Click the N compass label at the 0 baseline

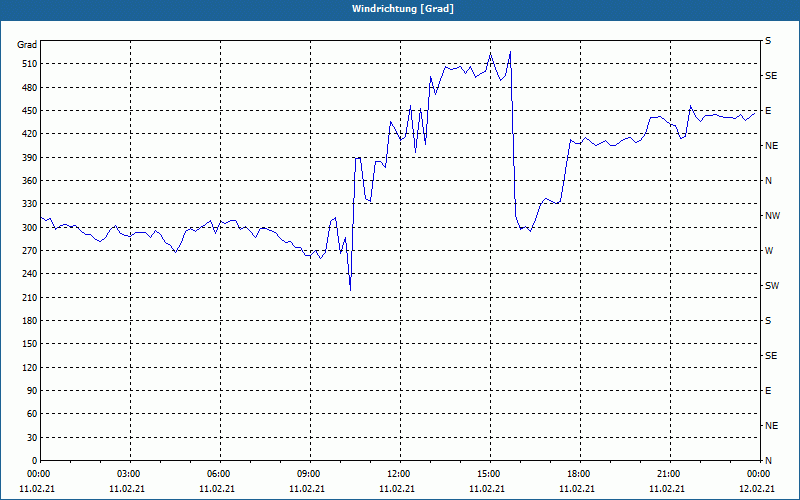tap(768, 461)
